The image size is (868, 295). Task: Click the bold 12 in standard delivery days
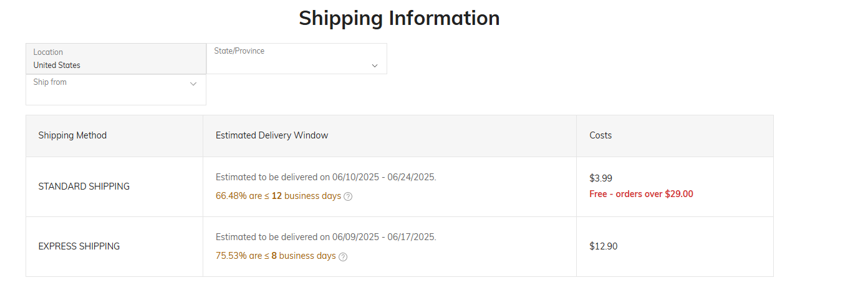277,196
